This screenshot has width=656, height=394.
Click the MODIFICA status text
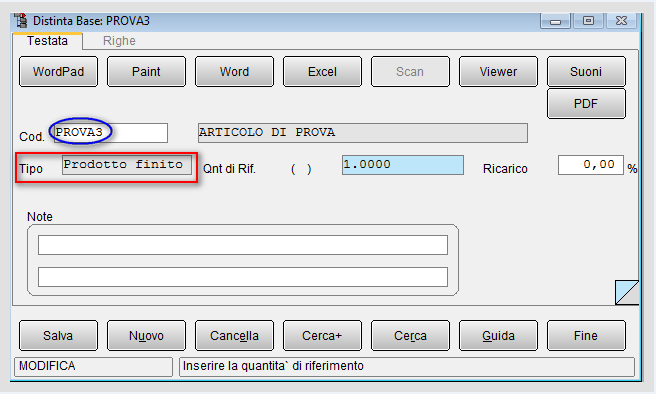pos(47,366)
